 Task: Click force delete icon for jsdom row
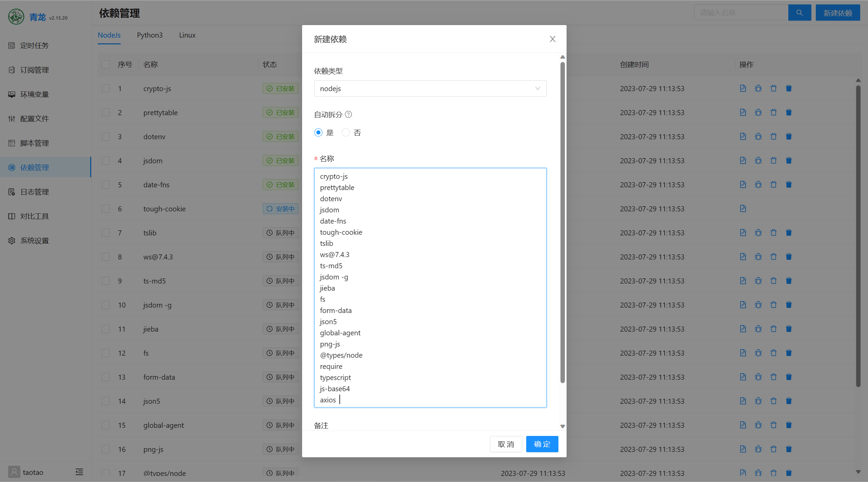coord(789,161)
